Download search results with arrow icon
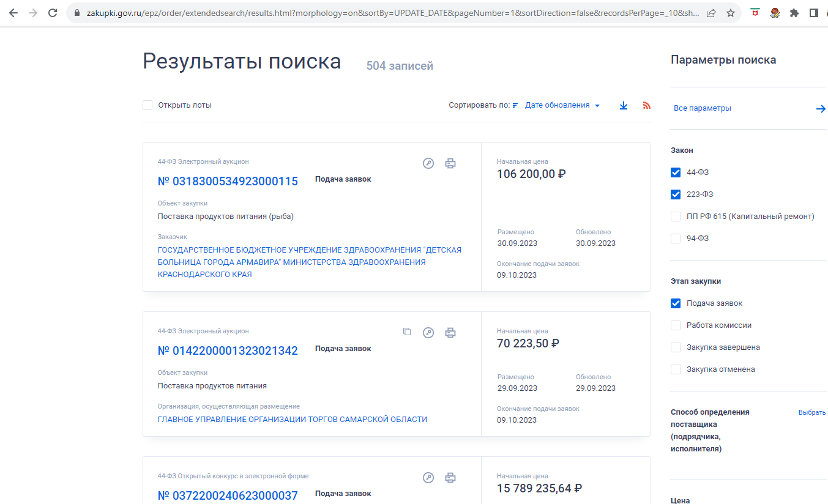The height and width of the screenshot is (504, 828). coord(624,105)
